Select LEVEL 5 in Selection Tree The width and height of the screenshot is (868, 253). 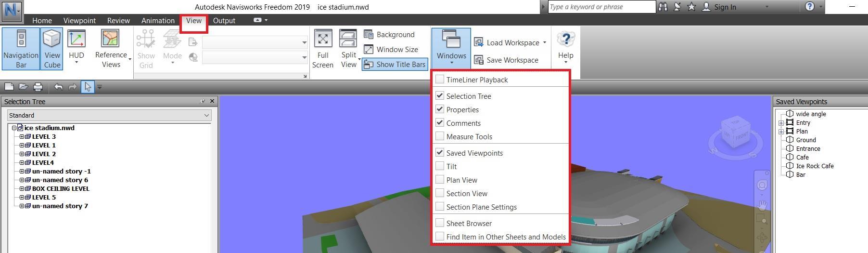(x=44, y=198)
